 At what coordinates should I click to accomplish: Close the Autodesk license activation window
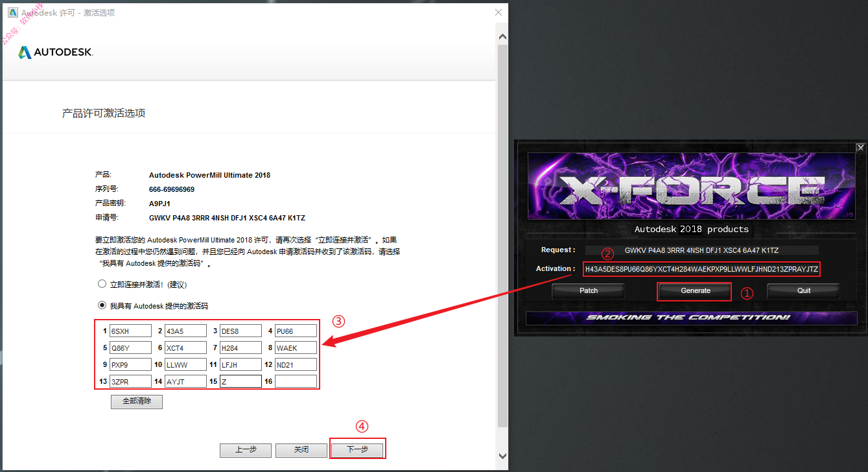498,12
